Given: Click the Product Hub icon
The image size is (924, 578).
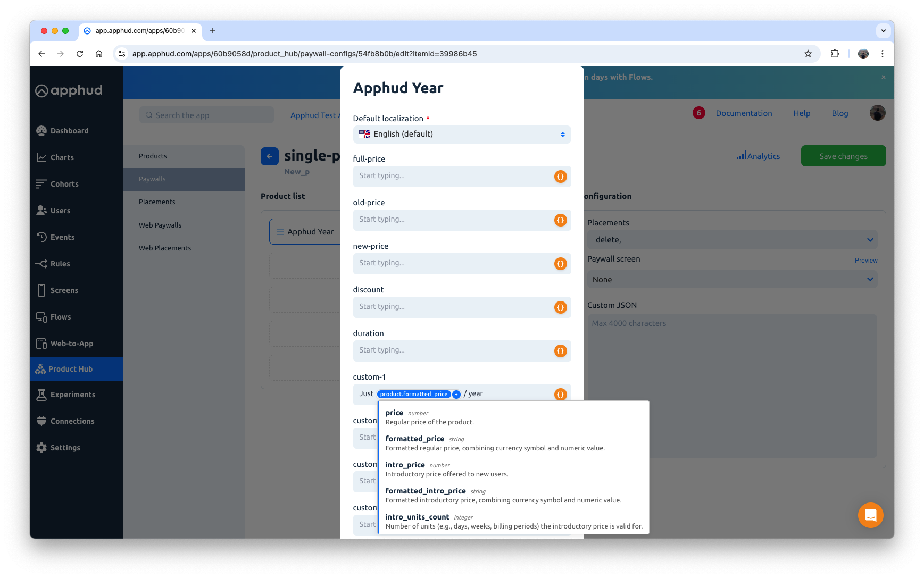Looking at the screenshot, I should click(x=40, y=369).
